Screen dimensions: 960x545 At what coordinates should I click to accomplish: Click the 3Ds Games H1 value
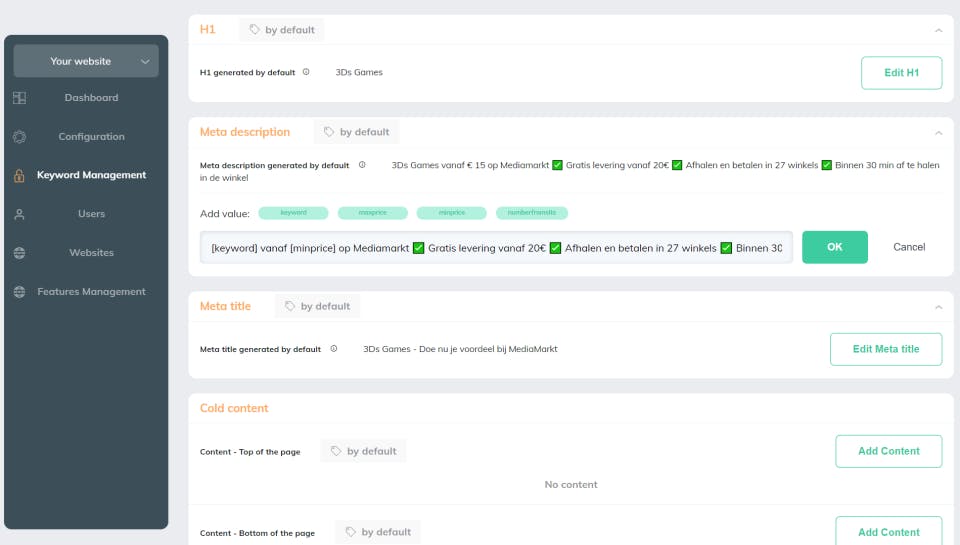[359, 72]
